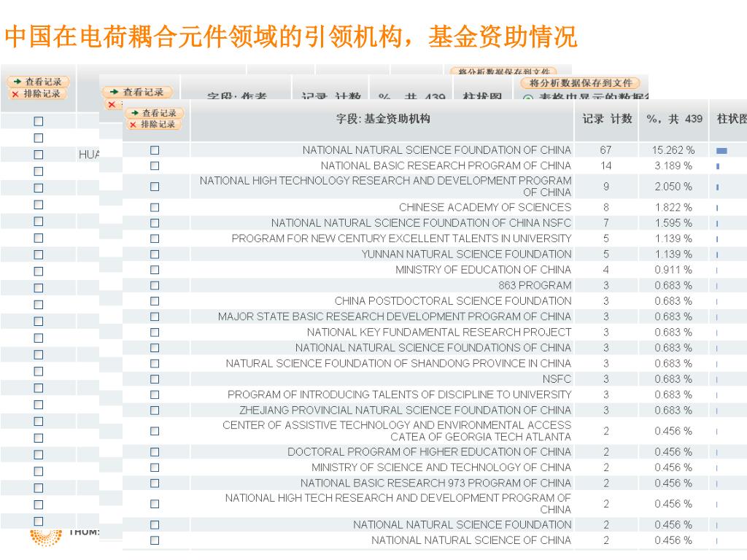Click the 3.189 % value

coord(673,166)
